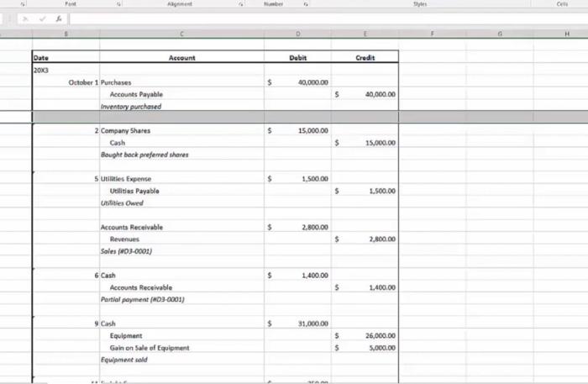Select the October 1 date cell

[66, 82]
